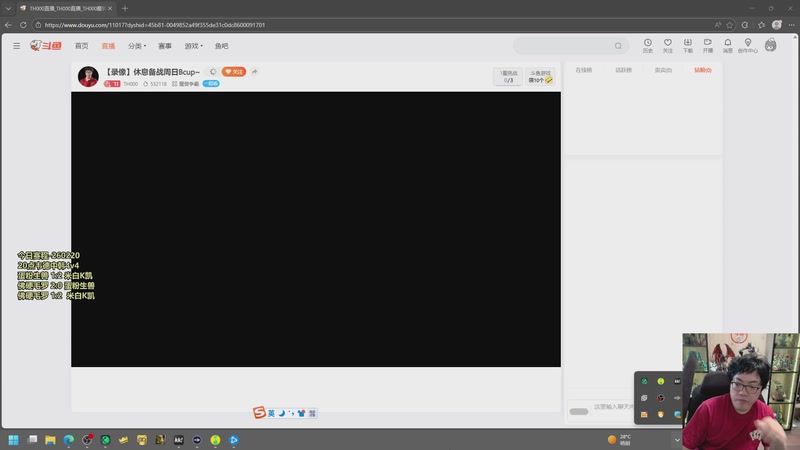This screenshot has width=800, height=450.
Task: Bookmark page with star icon
Action: coord(730,24)
